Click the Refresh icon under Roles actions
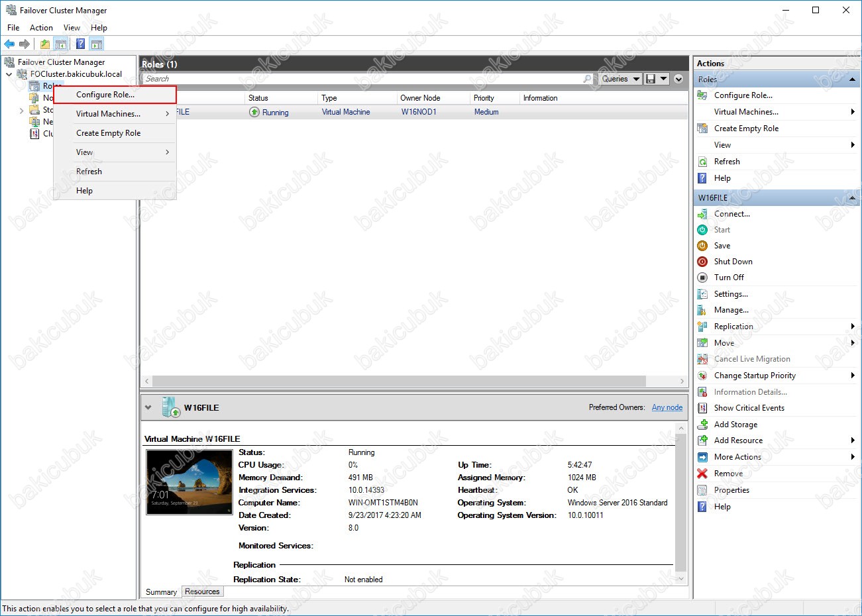Viewport: 862px width, 616px height. 702,162
